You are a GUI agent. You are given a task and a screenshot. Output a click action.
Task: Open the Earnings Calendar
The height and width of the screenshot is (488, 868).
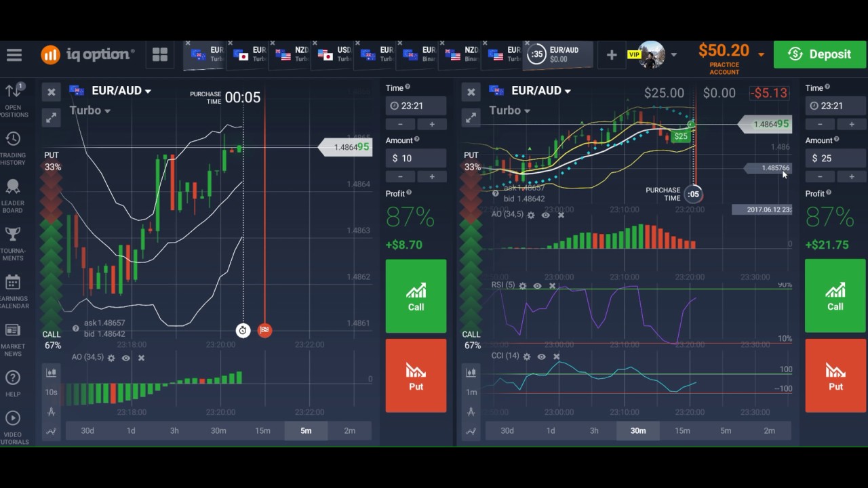(13, 292)
